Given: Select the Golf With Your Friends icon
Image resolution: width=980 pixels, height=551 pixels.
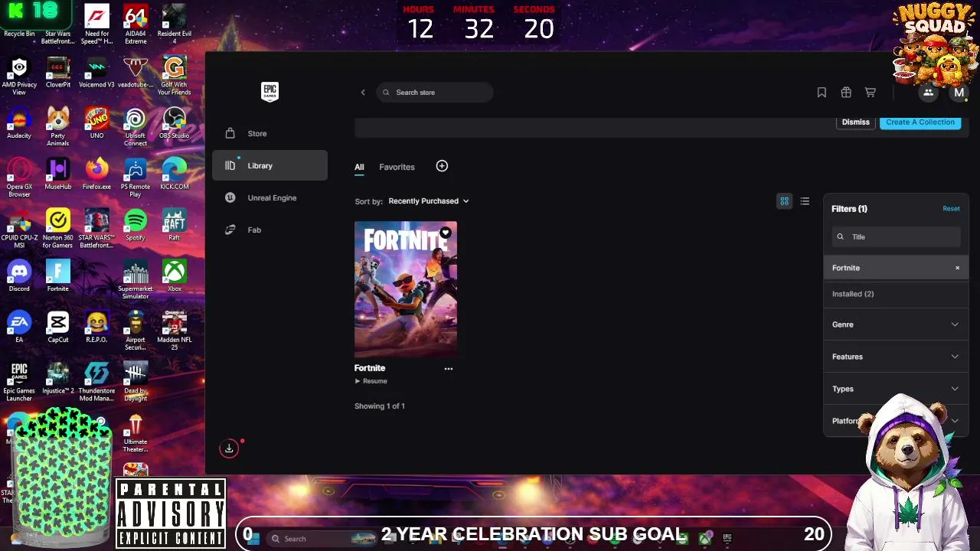Looking at the screenshot, I should tap(175, 76).
